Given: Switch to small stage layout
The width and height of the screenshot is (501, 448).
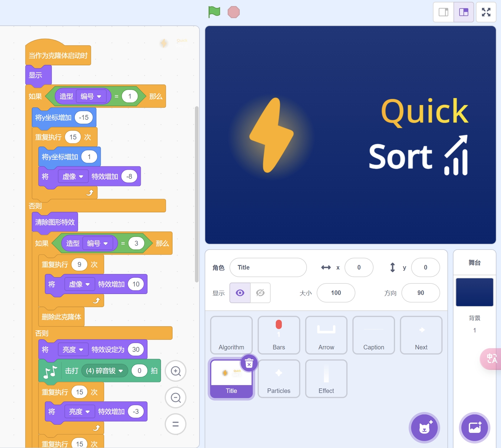Looking at the screenshot, I should tap(443, 12).
